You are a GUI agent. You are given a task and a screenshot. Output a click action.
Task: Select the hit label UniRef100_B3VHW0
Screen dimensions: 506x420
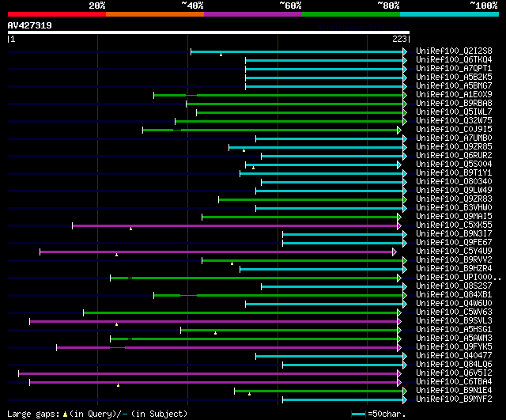click(454, 208)
